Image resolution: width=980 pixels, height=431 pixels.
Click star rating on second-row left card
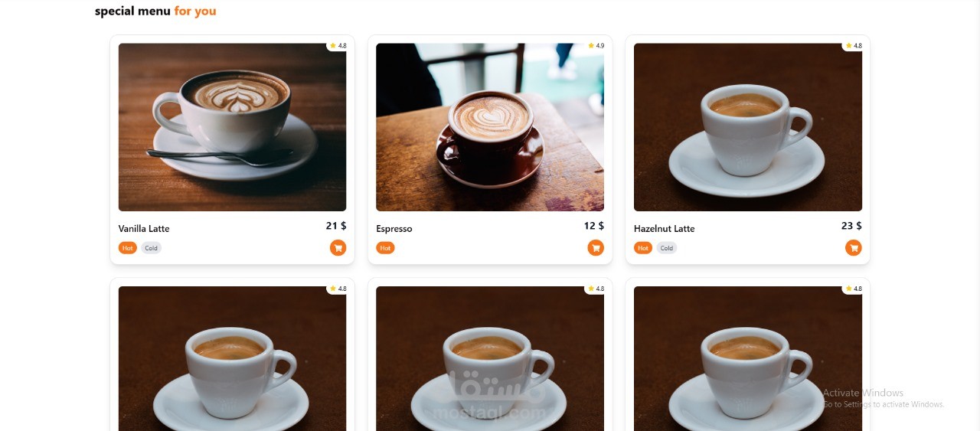[338, 289]
